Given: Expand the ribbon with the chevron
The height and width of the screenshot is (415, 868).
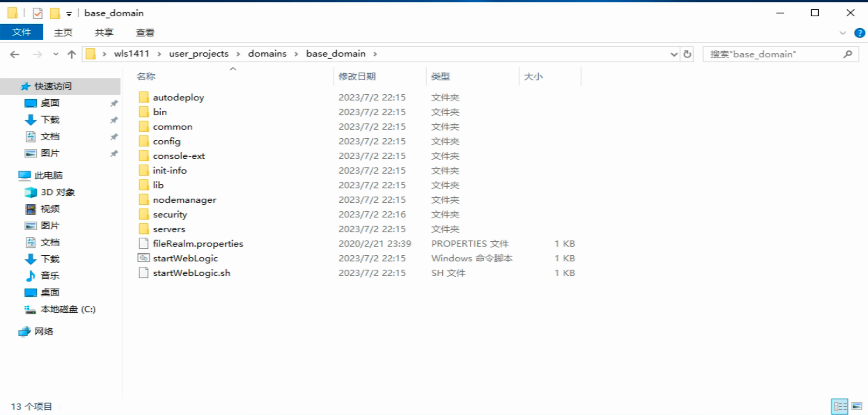Looking at the screenshot, I should pos(843,33).
